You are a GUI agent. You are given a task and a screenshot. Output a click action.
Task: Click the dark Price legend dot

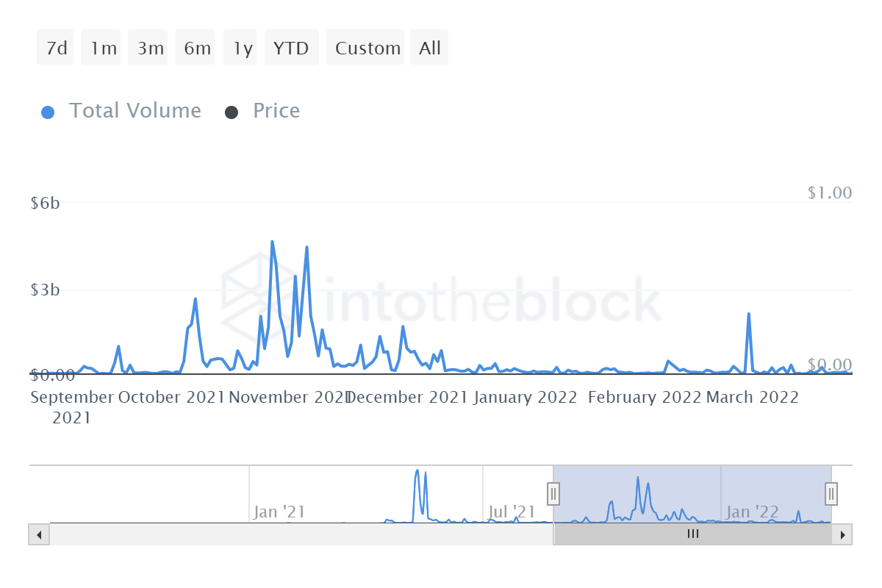(x=232, y=112)
